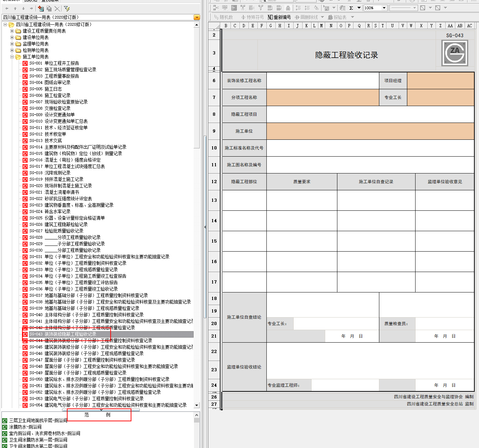Screen dimensions: 479x448
Task: Select SG-005 施工日志
Action: 46,89
